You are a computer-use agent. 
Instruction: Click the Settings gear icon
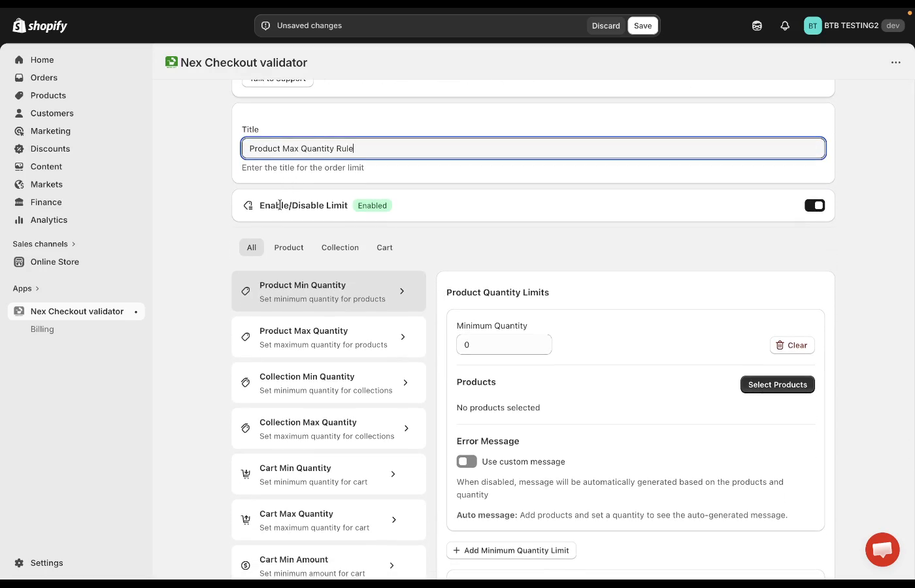tap(19, 563)
